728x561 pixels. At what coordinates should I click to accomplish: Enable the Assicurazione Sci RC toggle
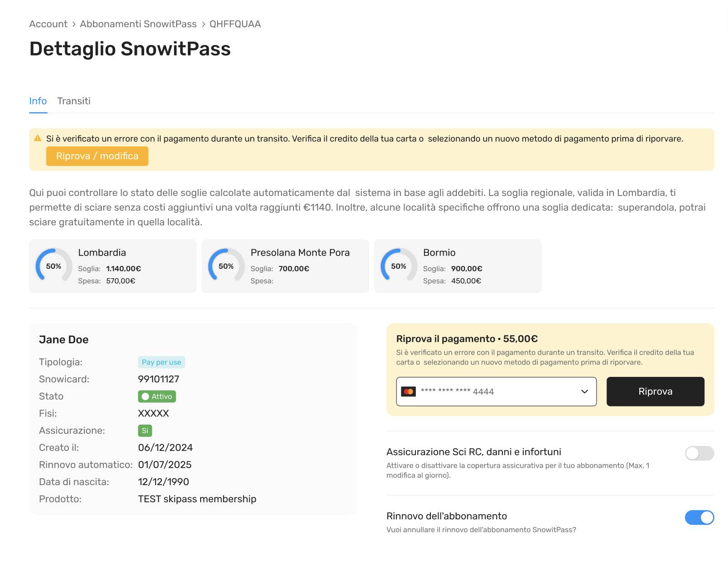[699, 453]
